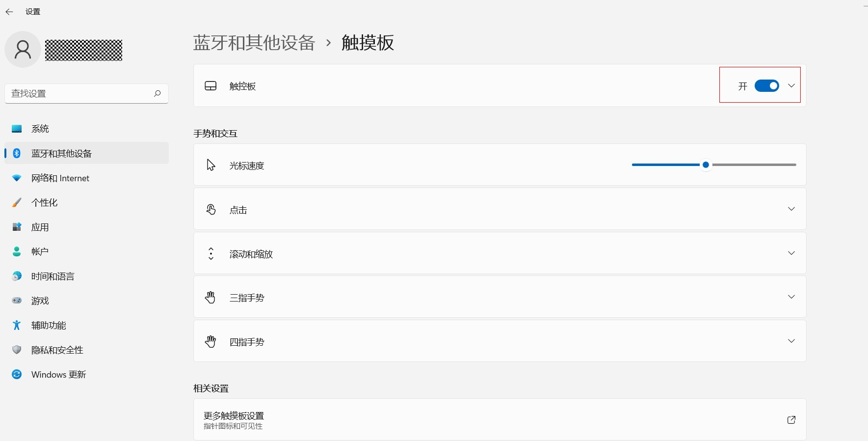868x441 pixels.
Task: Click the 辅助功能 accessibility figure icon
Action: coord(17,325)
